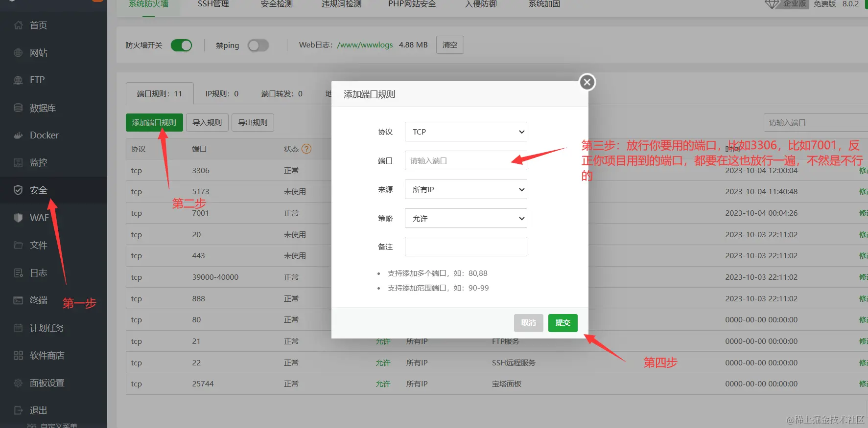This screenshot has height=428, width=868.
Task: Click the FTP sidebar icon
Action: [18, 80]
